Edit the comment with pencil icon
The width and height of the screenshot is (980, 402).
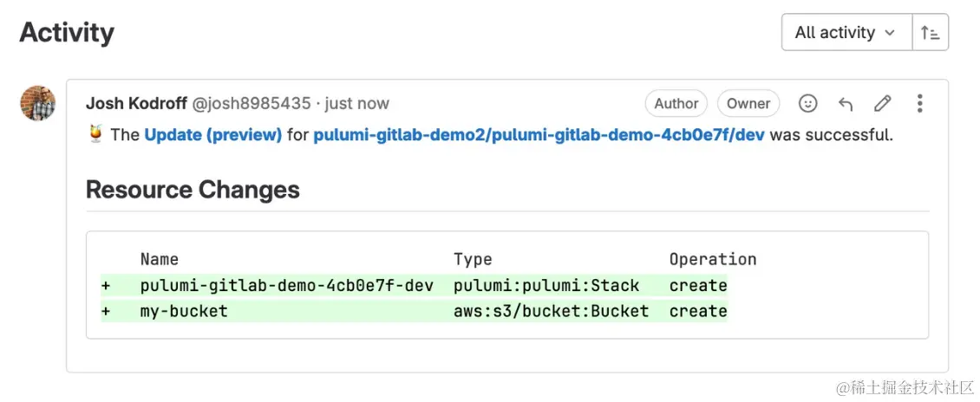pyautogui.click(x=883, y=104)
